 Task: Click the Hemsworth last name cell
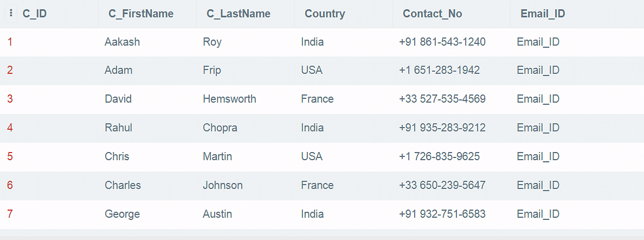(229, 99)
